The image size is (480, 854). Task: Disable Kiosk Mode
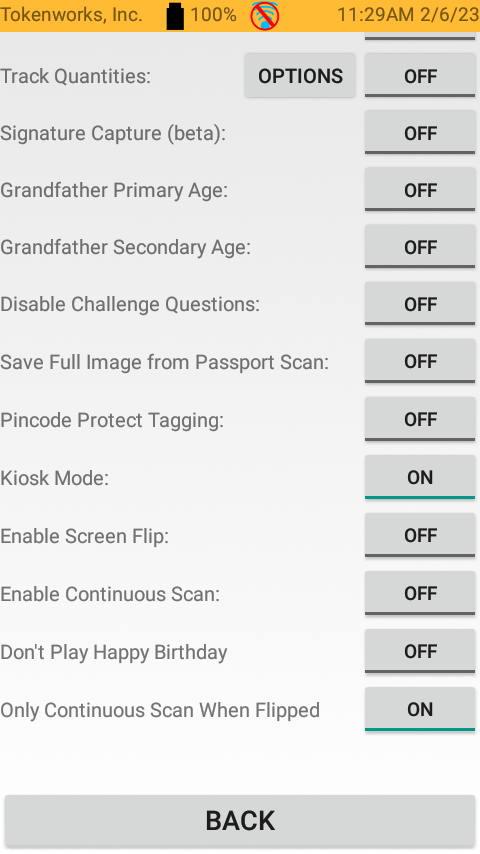click(420, 478)
